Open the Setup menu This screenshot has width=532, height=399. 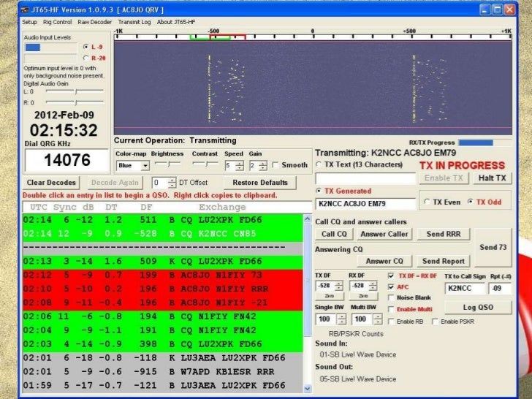(x=29, y=23)
